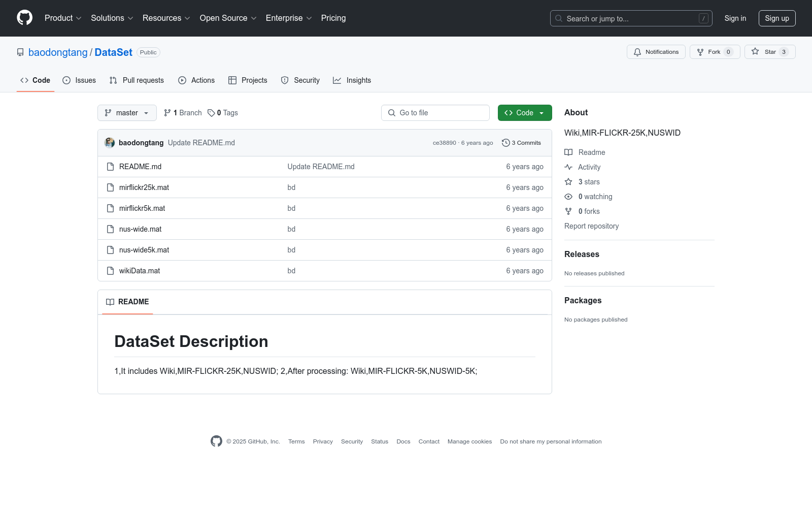Image resolution: width=812 pixels, height=508 pixels.
Task: Click the fork icon next to 0 forks
Action: [568, 211]
